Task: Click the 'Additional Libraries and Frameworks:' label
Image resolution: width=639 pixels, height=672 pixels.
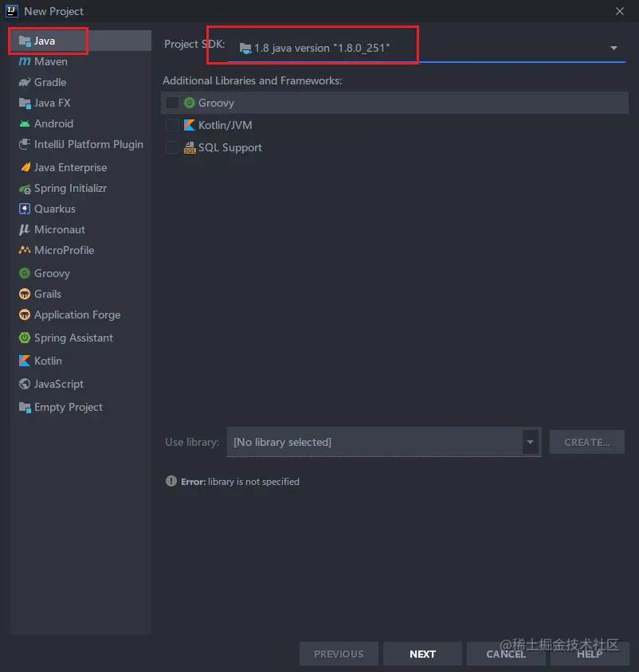Action: [x=252, y=80]
